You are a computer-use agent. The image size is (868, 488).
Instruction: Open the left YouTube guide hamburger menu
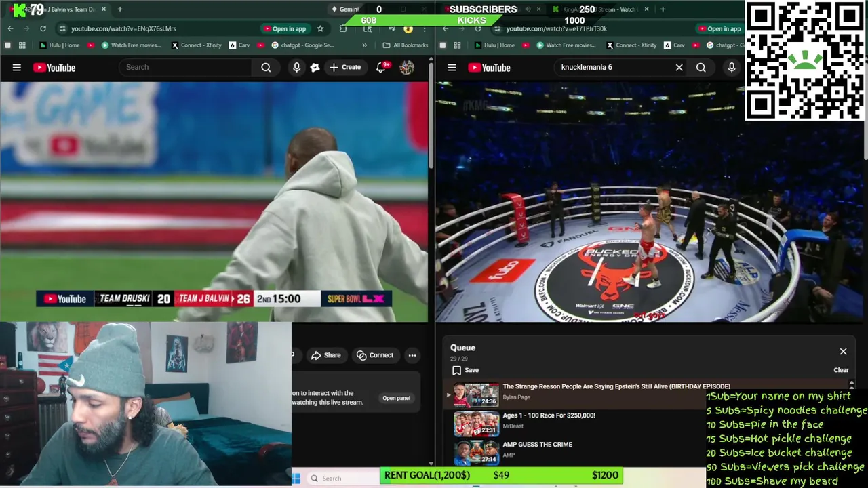pos(17,68)
